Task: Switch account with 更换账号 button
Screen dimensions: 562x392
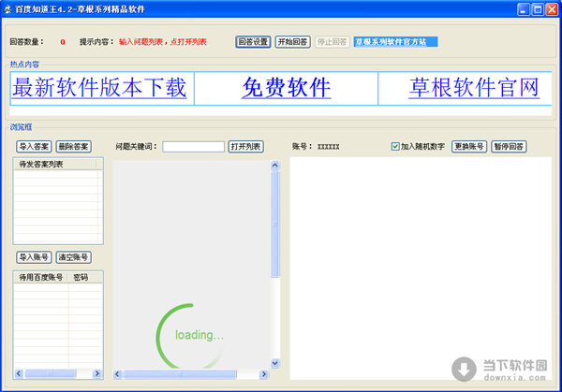Action: coord(469,147)
